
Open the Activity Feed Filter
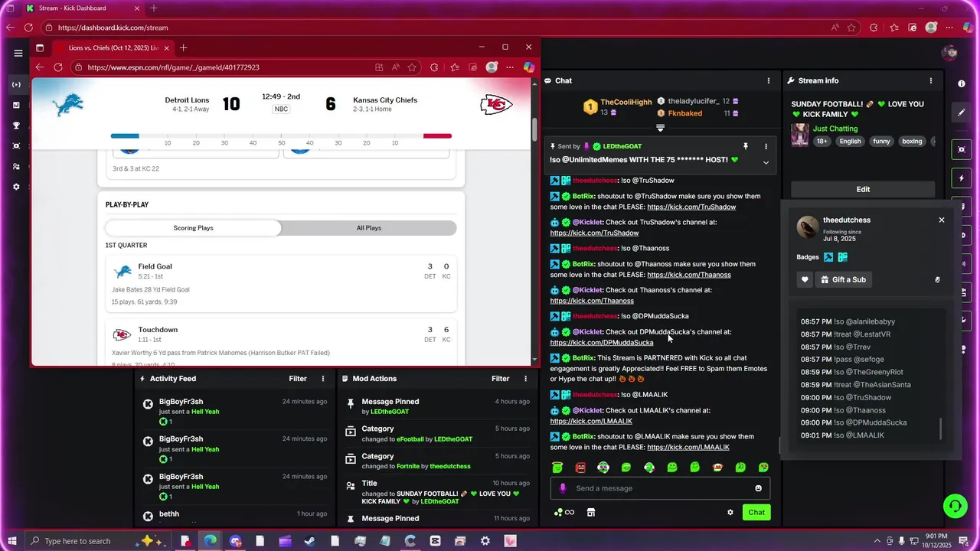click(298, 379)
